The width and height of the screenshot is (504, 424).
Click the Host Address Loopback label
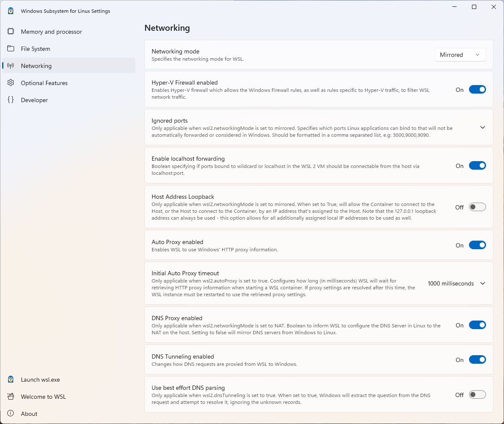click(x=182, y=197)
